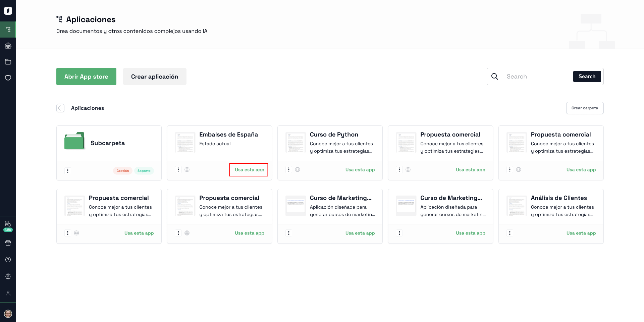Click the Embalses de España title

(228, 135)
